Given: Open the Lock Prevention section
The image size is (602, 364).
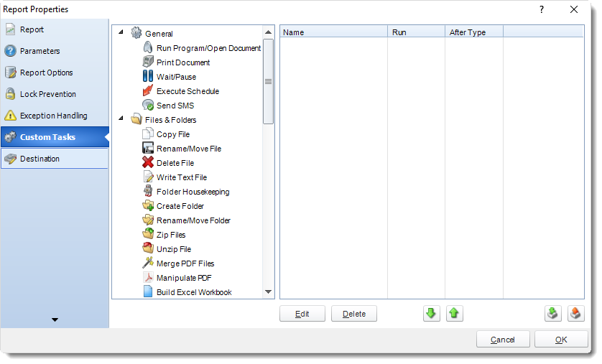Looking at the screenshot, I should pos(55,94).
